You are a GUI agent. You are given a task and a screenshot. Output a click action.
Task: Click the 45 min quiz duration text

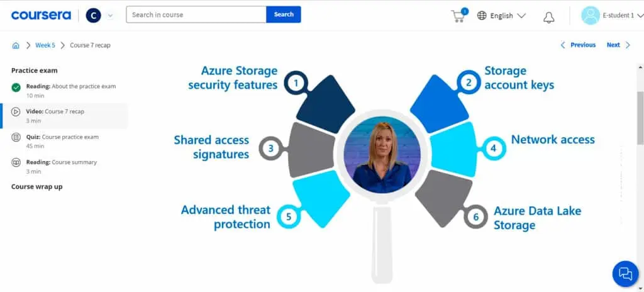pyautogui.click(x=34, y=146)
